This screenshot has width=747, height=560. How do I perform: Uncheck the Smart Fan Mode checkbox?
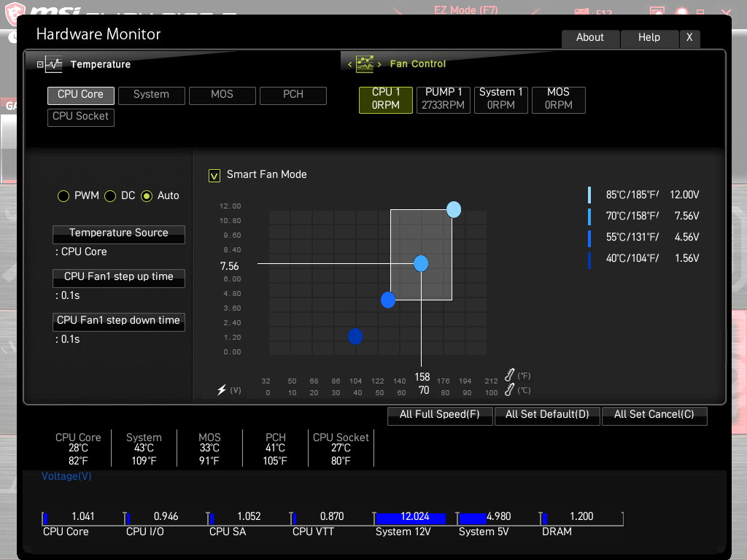point(214,176)
